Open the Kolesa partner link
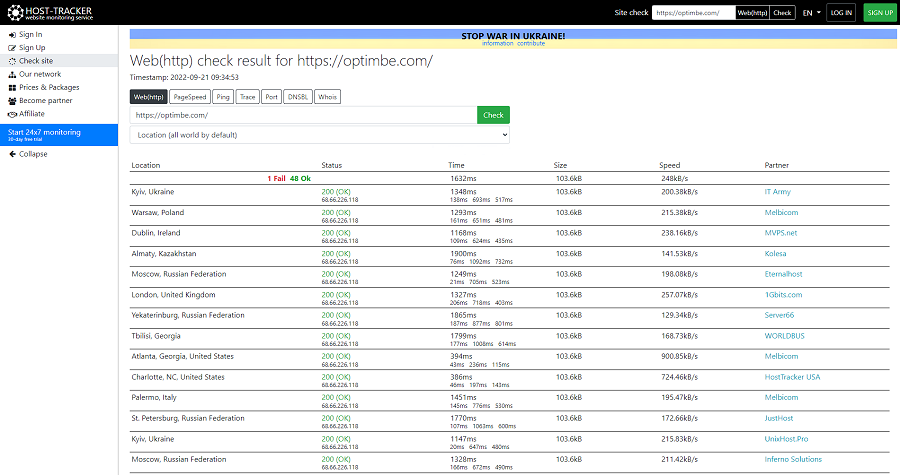Screen dimensions: 900x475 pyautogui.click(x=775, y=254)
